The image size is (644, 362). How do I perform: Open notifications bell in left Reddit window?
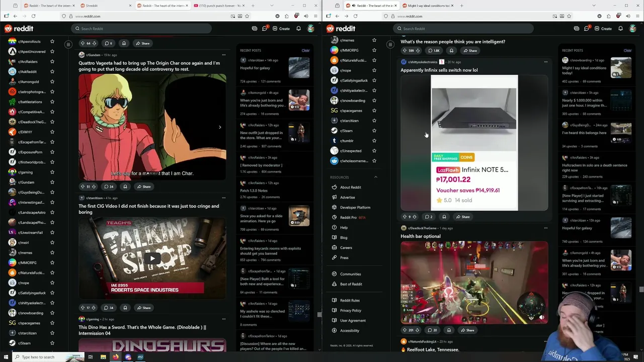(x=298, y=29)
